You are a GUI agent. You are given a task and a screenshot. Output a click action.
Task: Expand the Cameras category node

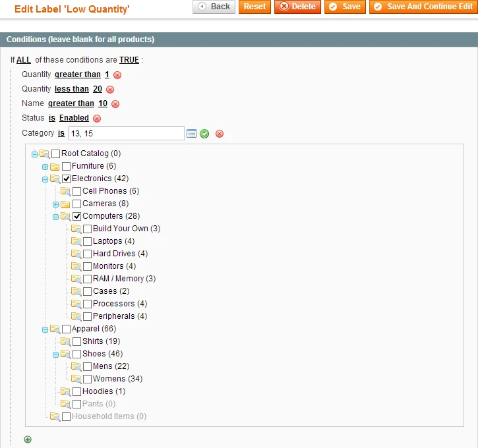pos(55,204)
